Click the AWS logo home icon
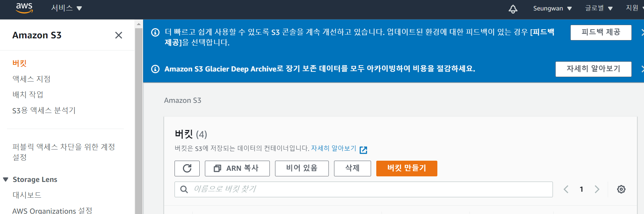644x214 pixels. tap(24, 8)
